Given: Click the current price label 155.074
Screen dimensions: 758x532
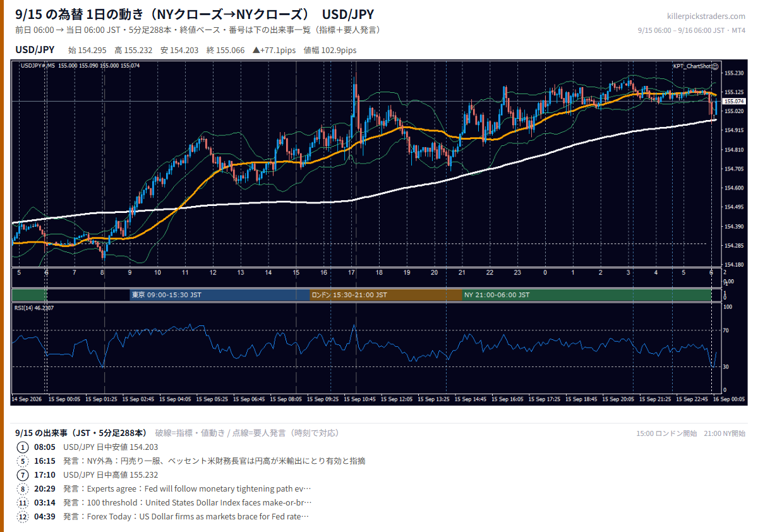Looking at the screenshot, I should click(733, 101).
